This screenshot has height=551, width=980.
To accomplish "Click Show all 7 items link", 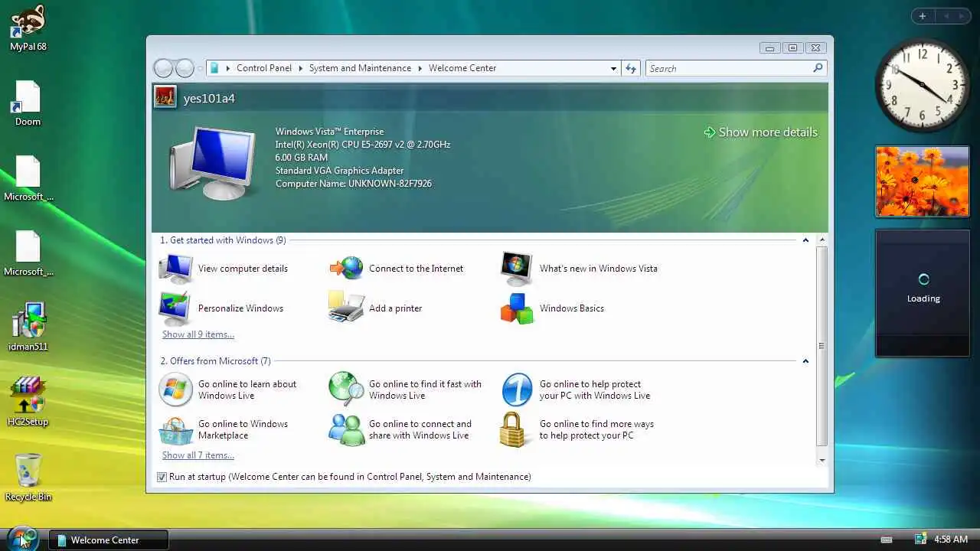I will (x=198, y=455).
